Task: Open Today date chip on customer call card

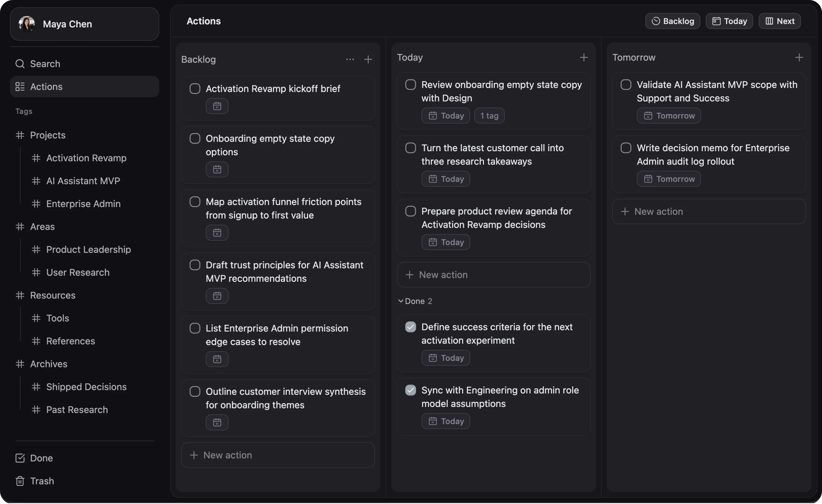Action: (446, 179)
